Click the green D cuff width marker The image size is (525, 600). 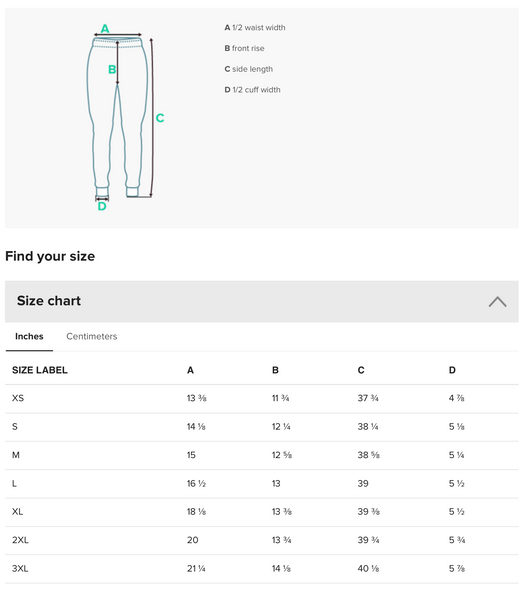point(102,206)
